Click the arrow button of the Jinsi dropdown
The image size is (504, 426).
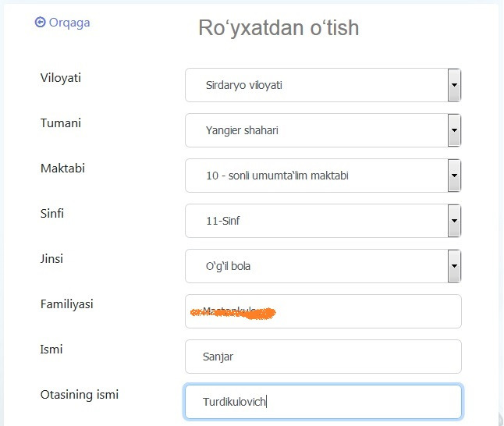tap(454, 266)
